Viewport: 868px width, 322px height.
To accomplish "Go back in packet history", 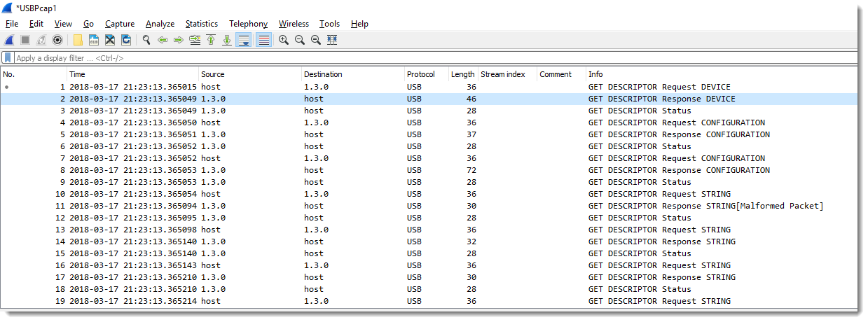I will [x=163, y=40].
